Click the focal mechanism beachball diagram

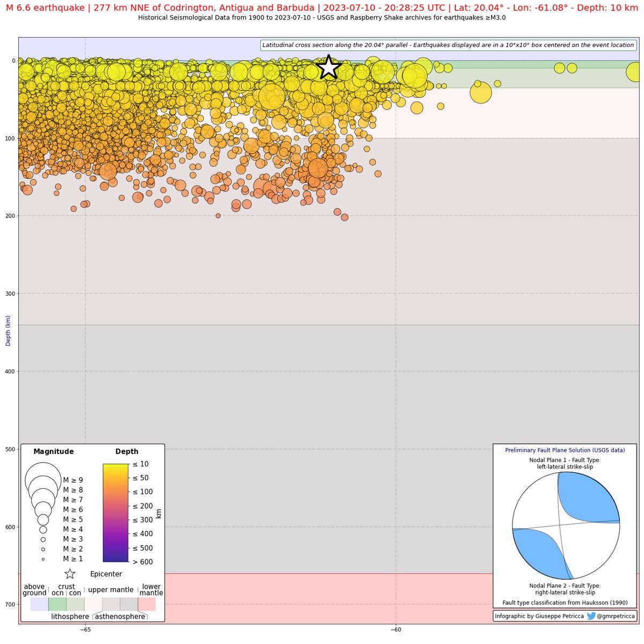[x=566, y=525]
